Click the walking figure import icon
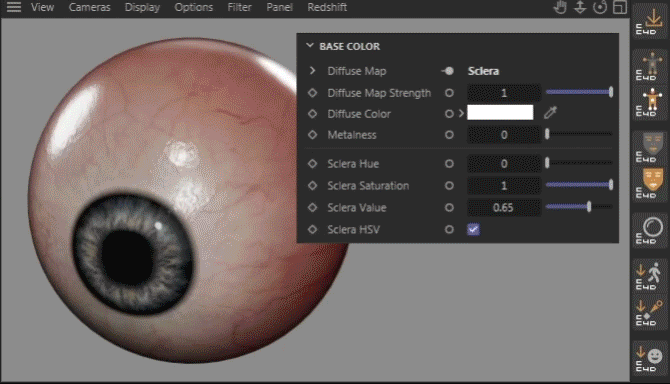The image size is (670, 384). [649, 276]
